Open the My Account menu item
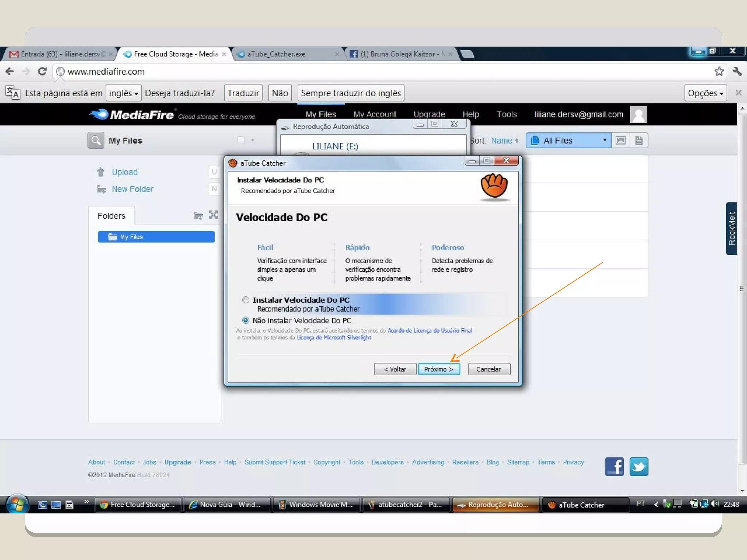The height and width of the screenshot is (560, 747). click(375, 114)
